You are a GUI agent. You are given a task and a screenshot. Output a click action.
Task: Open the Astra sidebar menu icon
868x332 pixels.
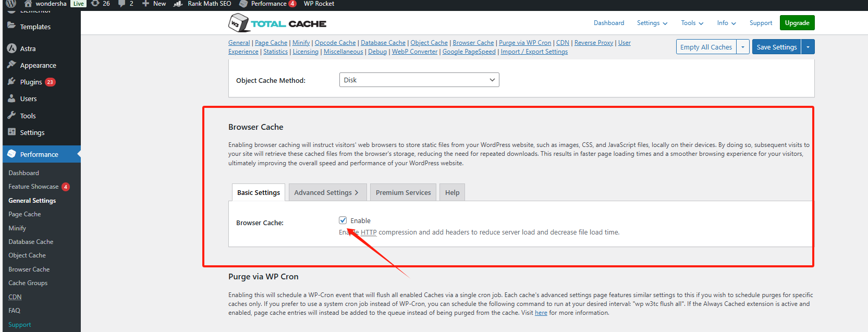click(x=12, y=48)
